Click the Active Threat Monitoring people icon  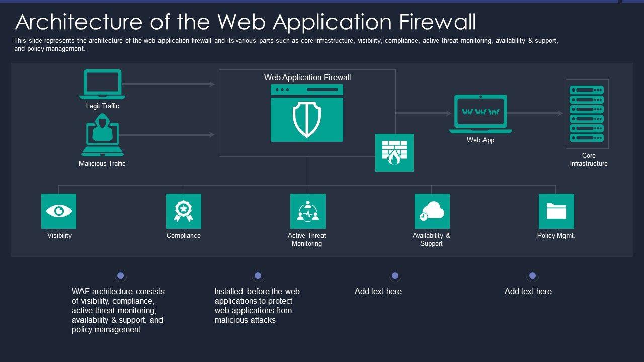308,211
